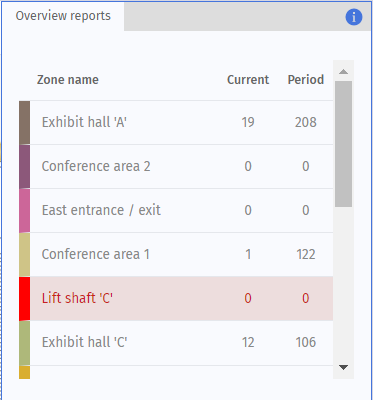
Task: Sort by the Current column header
Action: (x=248, y=80)
